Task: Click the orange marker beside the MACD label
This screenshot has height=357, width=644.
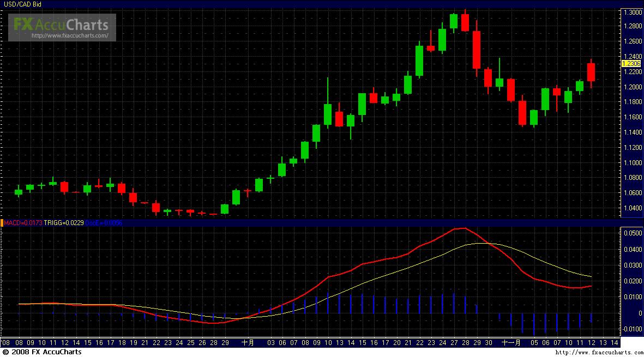Action: pos(2,223)
